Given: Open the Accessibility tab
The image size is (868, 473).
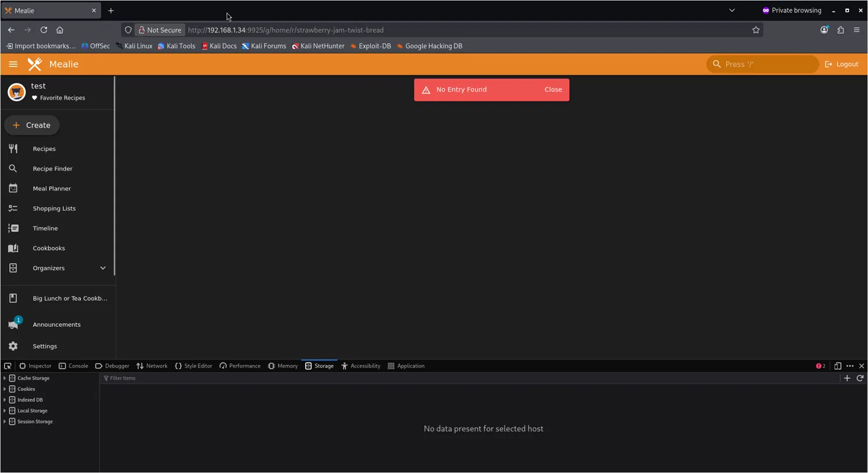Looking at the screenshot, I should pos(361,366).
